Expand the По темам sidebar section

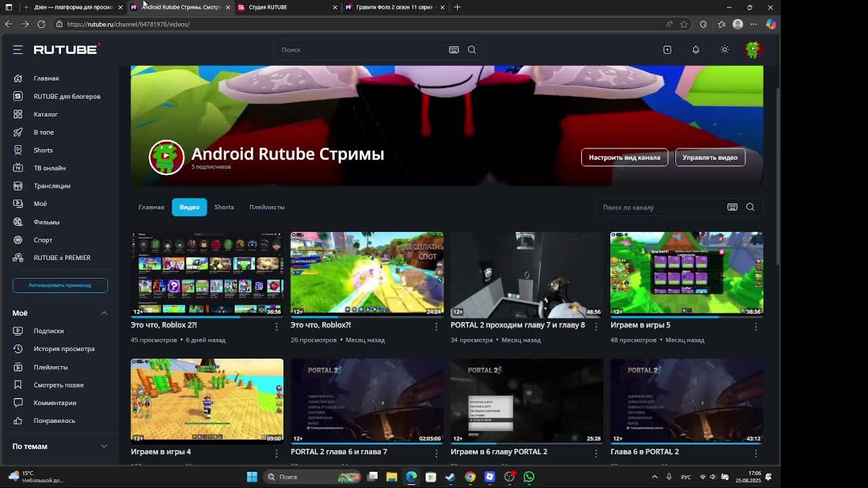click(x=104, y=447)
